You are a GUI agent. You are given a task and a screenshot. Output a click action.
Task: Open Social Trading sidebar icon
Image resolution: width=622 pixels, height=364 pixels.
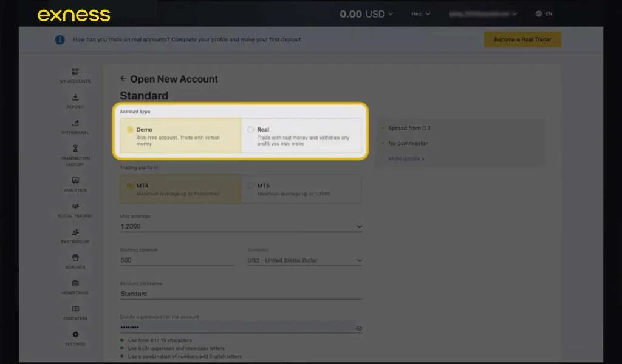[75, 207]
